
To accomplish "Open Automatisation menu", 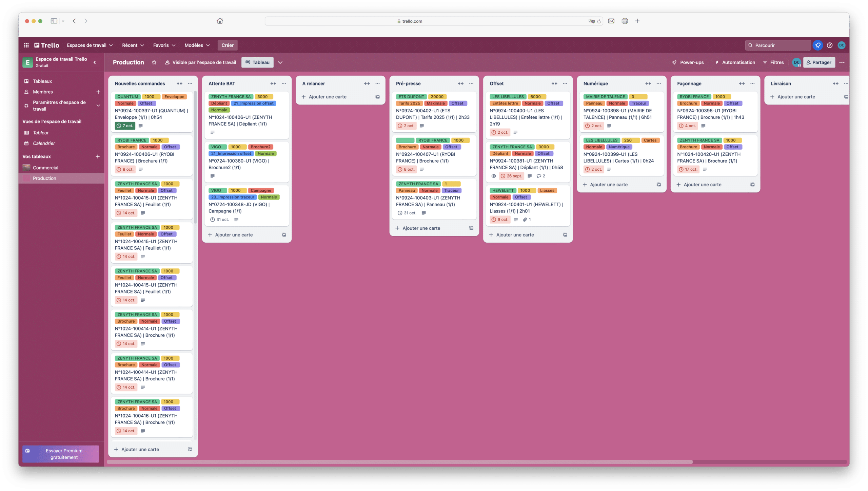I will [x=735, y=62].
